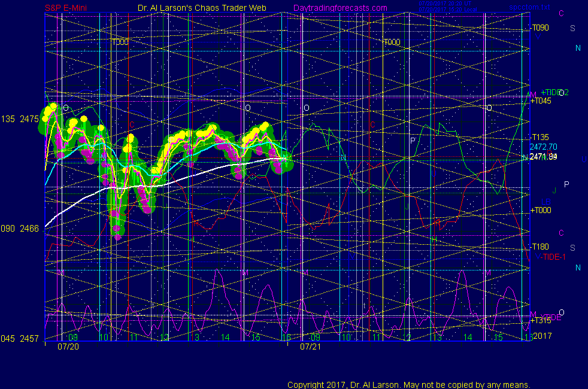
Task: Select the "07/21" date label
Action: click(311, 347)
